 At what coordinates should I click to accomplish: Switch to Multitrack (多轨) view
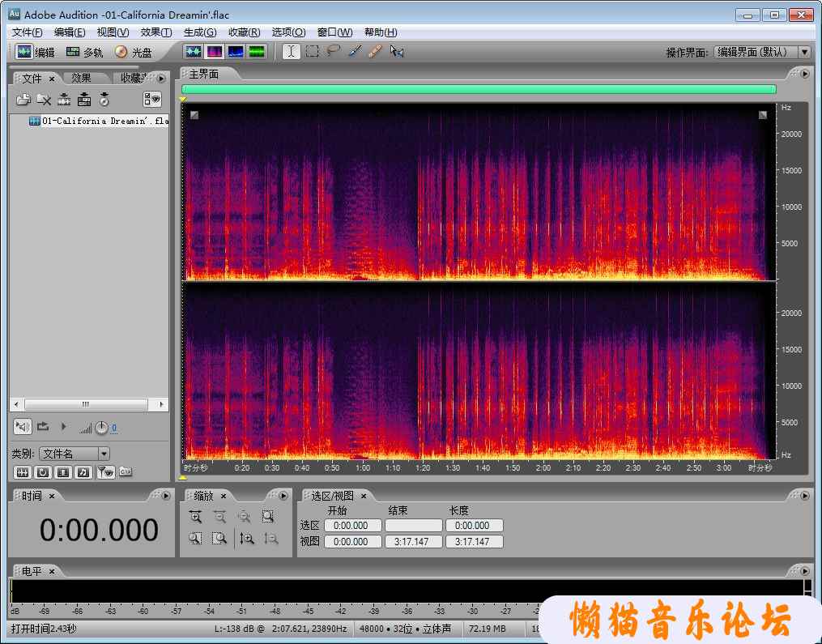84,52
